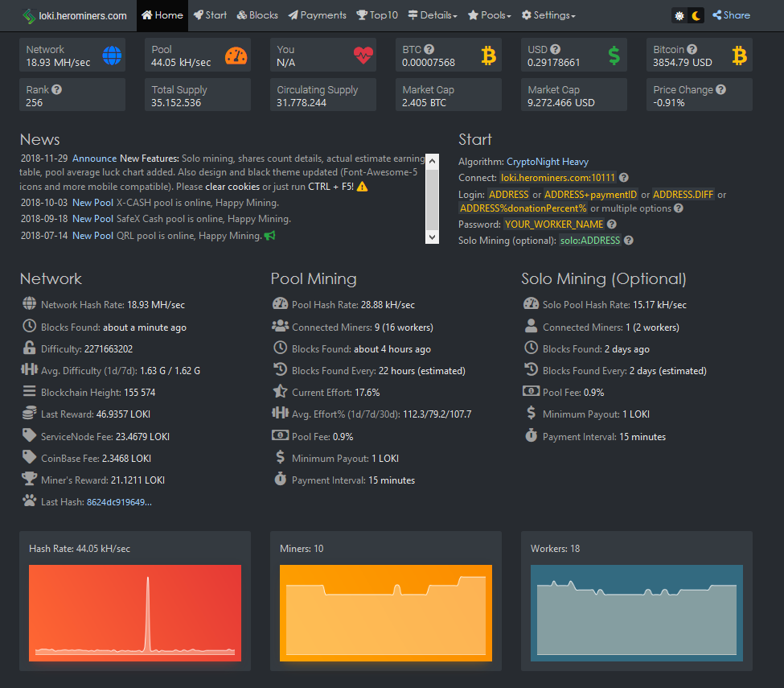Switch to dark theme with moon button

point(696,15)
